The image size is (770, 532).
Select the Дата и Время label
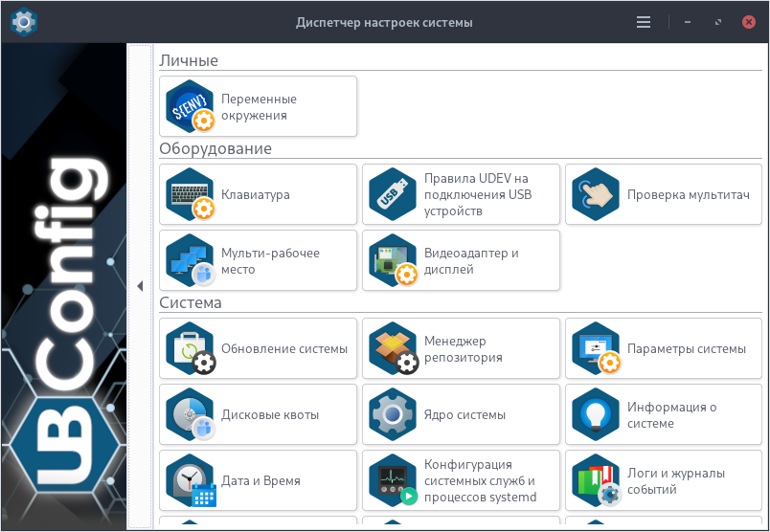tap(260, 480)
